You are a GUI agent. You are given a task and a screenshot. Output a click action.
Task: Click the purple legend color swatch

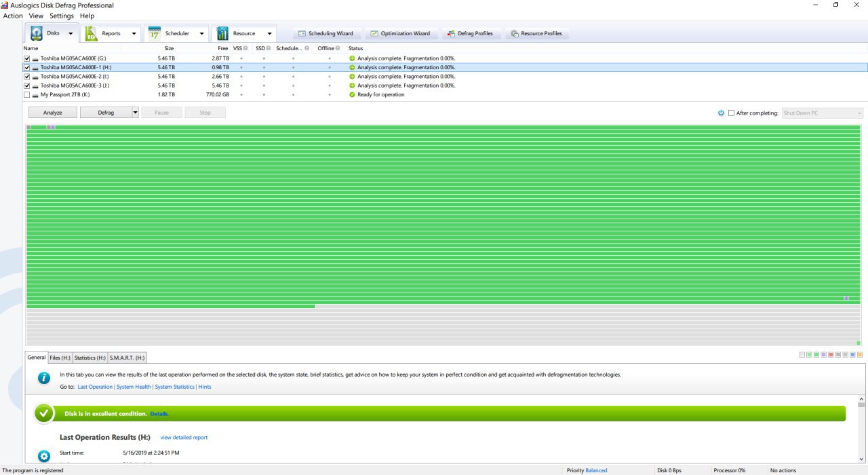824,355
